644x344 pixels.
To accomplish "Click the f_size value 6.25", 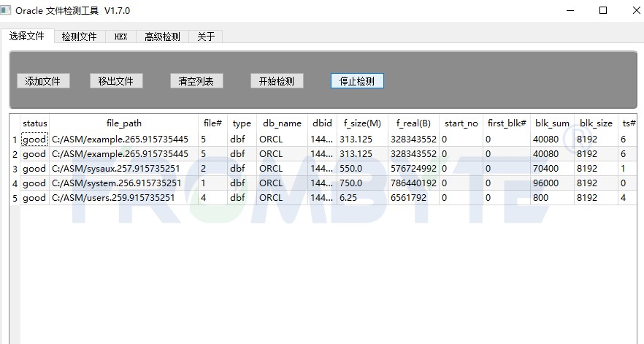I will pos(362,198).
